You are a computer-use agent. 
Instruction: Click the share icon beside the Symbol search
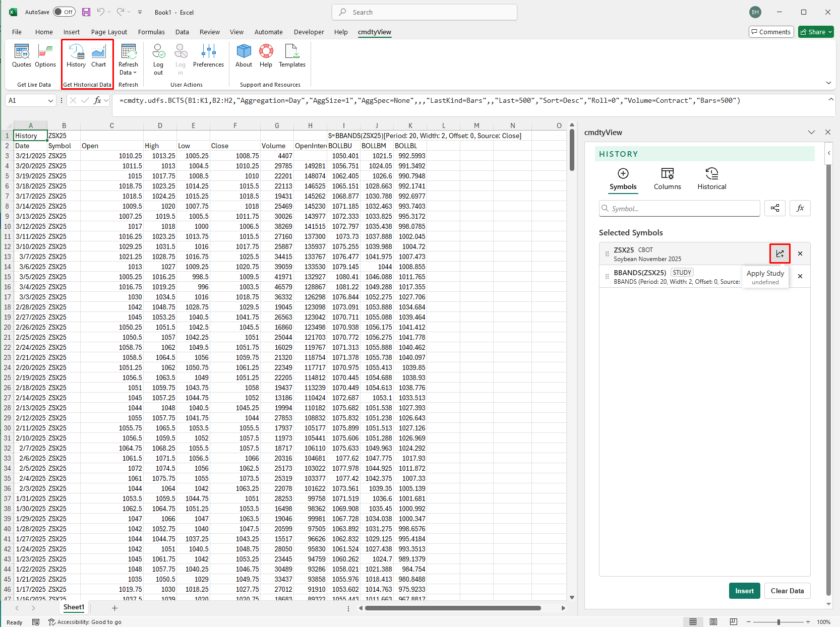775,208
